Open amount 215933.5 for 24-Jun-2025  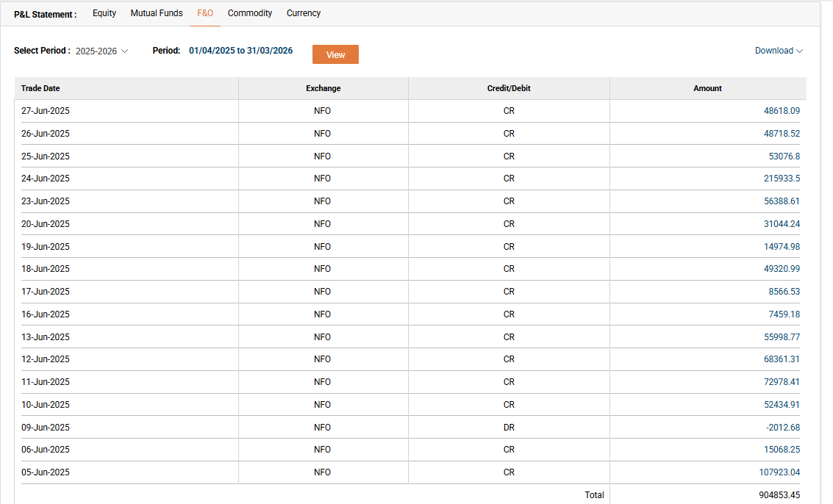[x=782, y=179]
